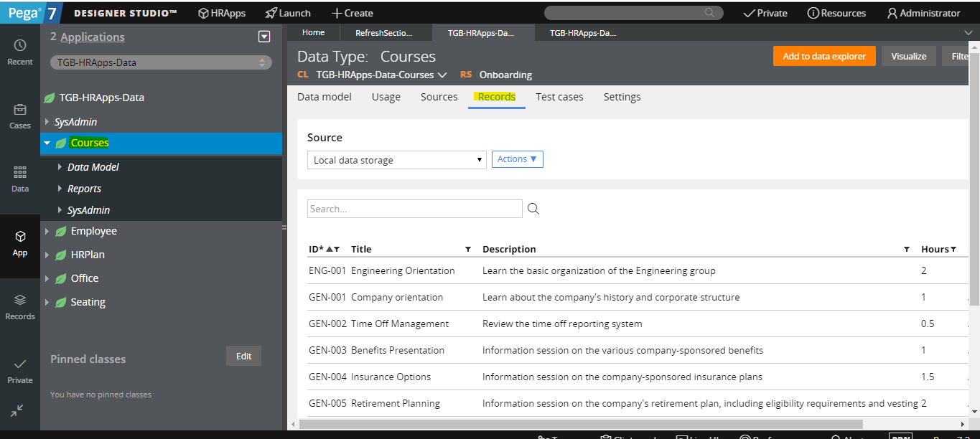Open the TGB-HRApps-Data application selector
This screenshot has width=980, height=439.
tap(159, 62)
